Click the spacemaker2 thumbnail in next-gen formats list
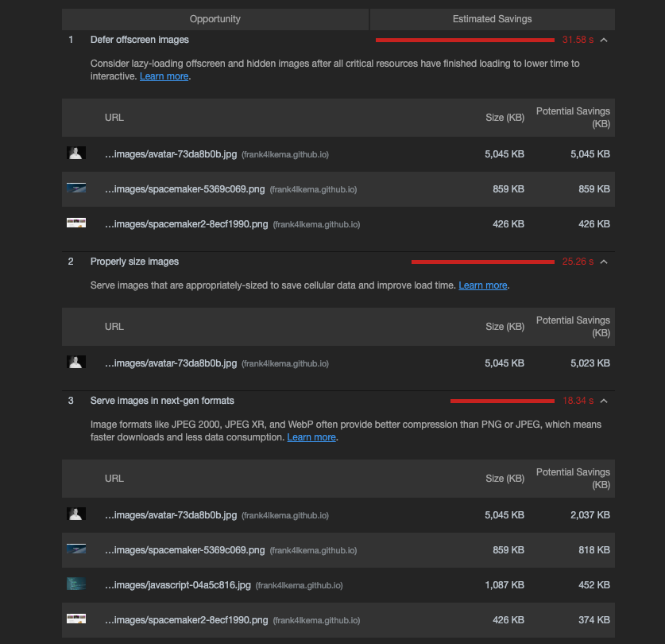This screenshot has height=644, width=665. click(75, 619)
